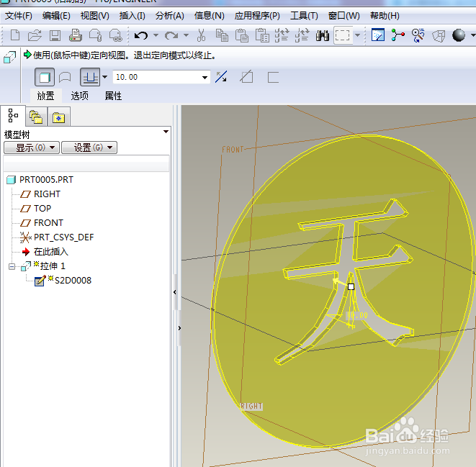Open the 视图(V) menu
The image size is (476, 467).
coord(95,15)
